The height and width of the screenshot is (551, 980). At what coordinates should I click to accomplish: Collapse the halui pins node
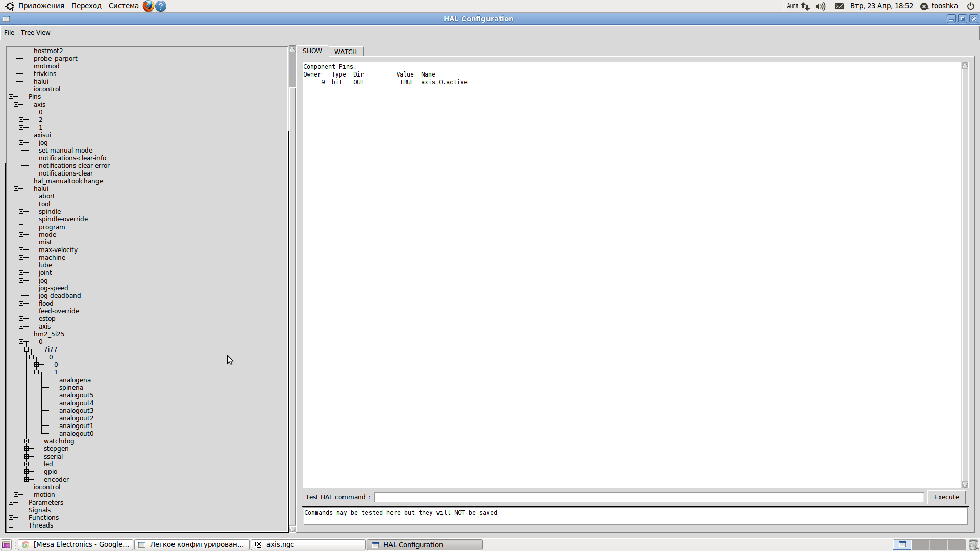tap(16, 189)
